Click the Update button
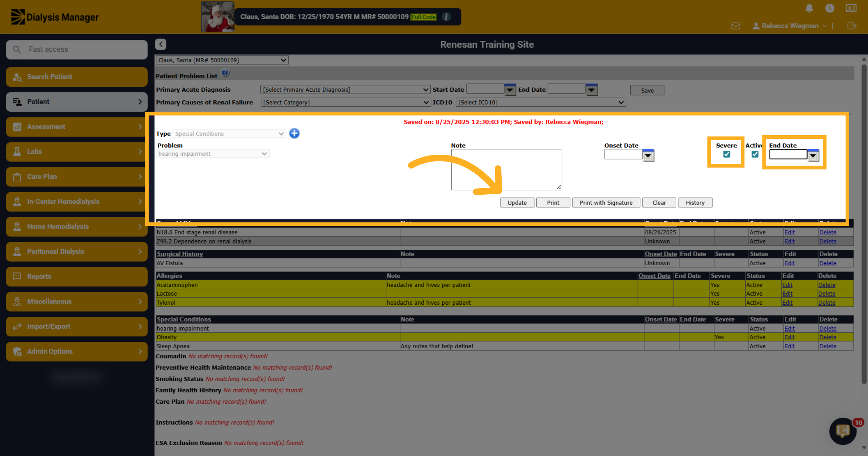Image resolution: width=868 pixels, height=456 pixels. 517,203
